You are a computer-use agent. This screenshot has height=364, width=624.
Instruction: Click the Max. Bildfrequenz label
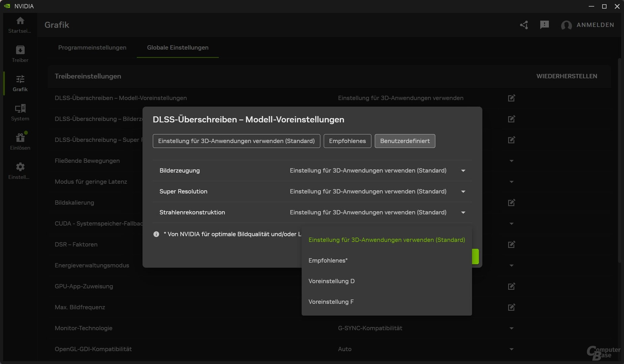(80, 307)
